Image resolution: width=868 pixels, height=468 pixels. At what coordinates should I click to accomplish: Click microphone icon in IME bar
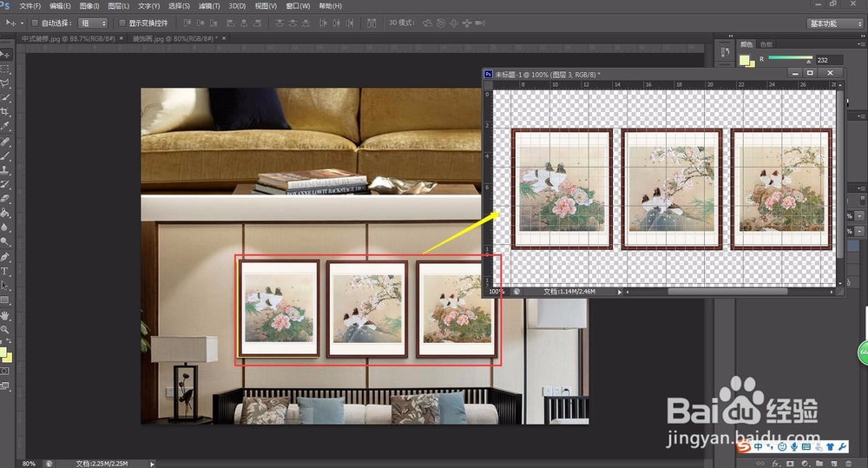(x=794, y=446)
